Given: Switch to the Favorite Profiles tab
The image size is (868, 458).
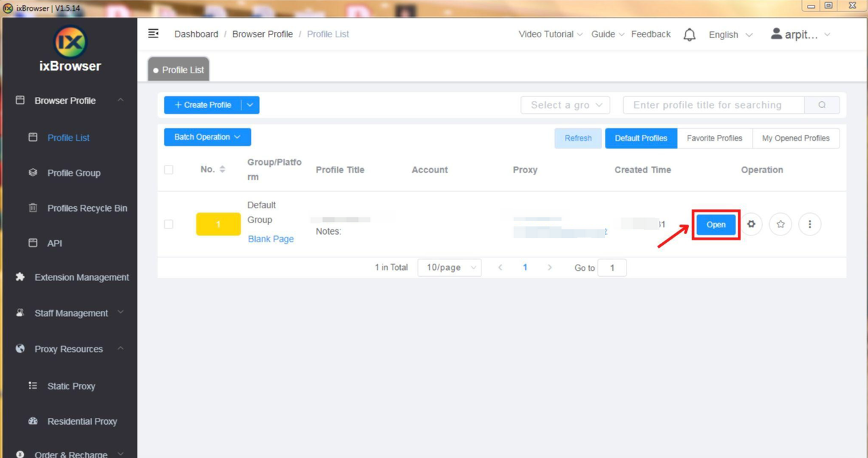Looking at the screenshot, I should coord(714,138).
